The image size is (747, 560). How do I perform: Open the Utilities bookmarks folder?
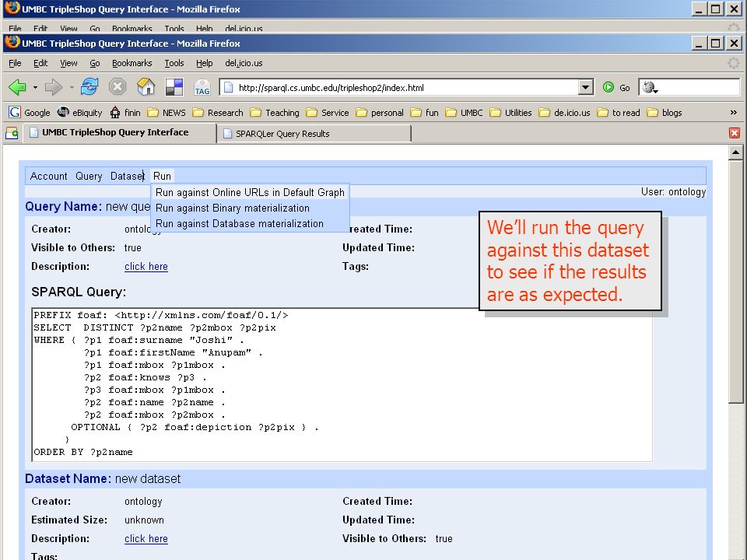510,112
